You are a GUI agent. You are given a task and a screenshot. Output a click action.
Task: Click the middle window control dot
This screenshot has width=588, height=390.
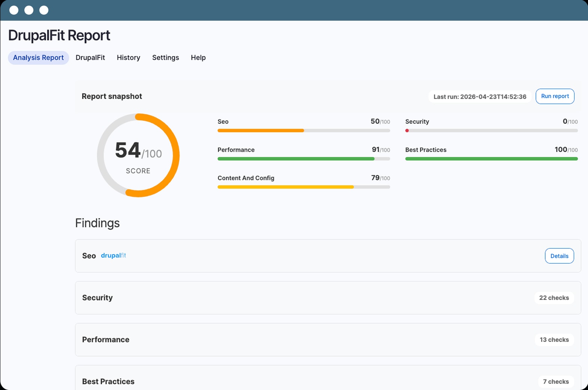(x=29, y=10)
